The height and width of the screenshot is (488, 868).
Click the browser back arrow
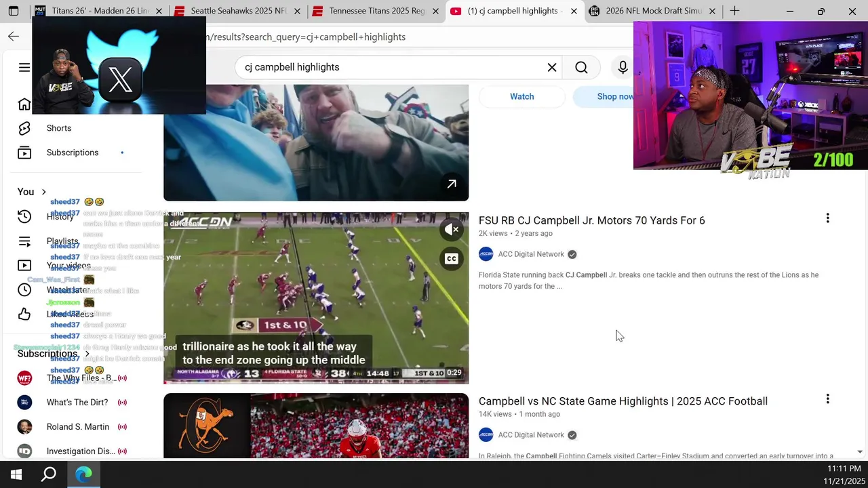[x=14, y=37]
